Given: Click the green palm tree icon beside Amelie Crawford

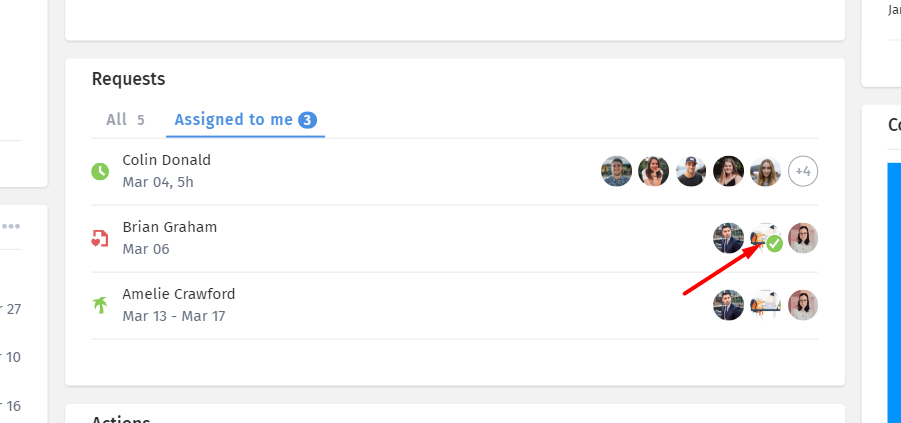Looking at the screenshot, I should (100, 305).
